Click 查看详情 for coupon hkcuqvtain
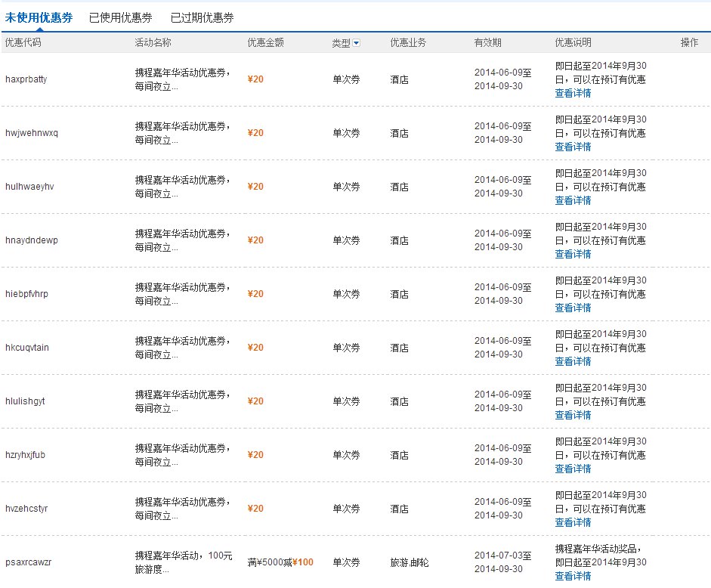Viewport: 711px width, 588px height. coord(573,361)
